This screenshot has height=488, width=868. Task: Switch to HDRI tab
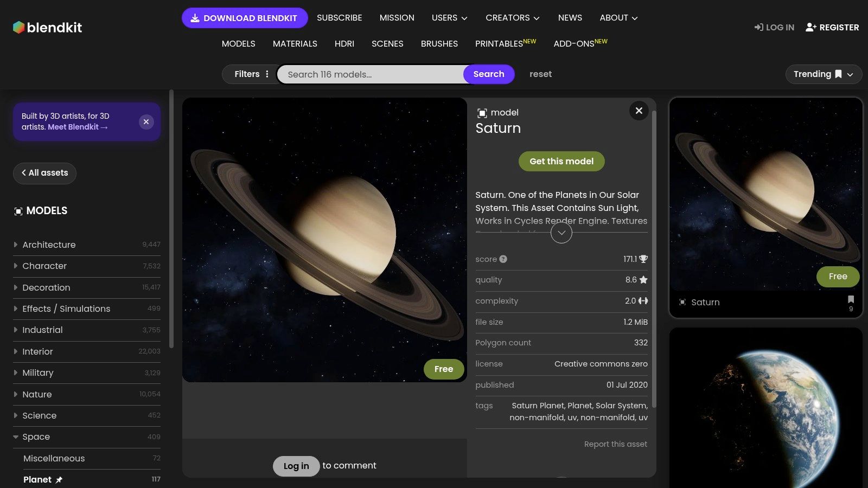pyautogui.click(x=344, y=44)
